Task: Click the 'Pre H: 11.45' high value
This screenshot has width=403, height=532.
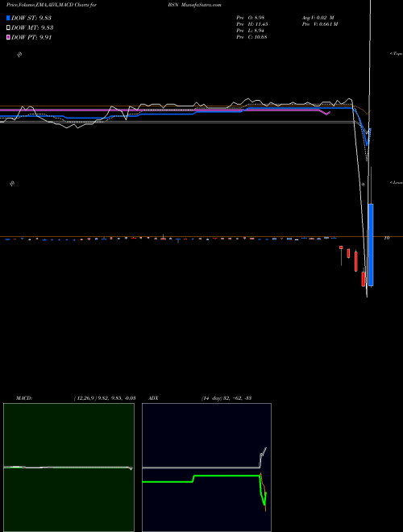Action: coord(252,24)
